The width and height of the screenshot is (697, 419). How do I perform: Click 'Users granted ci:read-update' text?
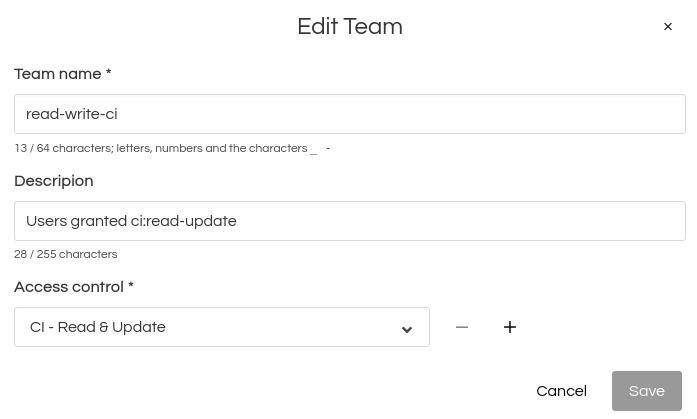point(131,221)
